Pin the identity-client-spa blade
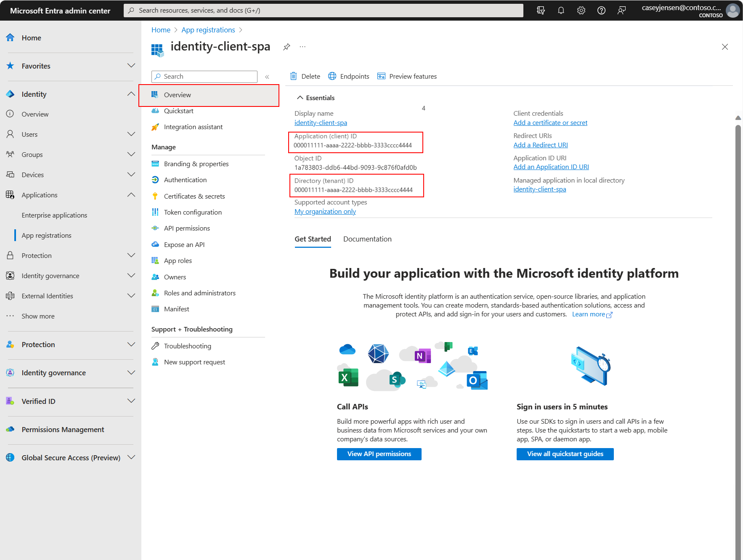This screenshot has height=560, width=743. tap(287, 47)
